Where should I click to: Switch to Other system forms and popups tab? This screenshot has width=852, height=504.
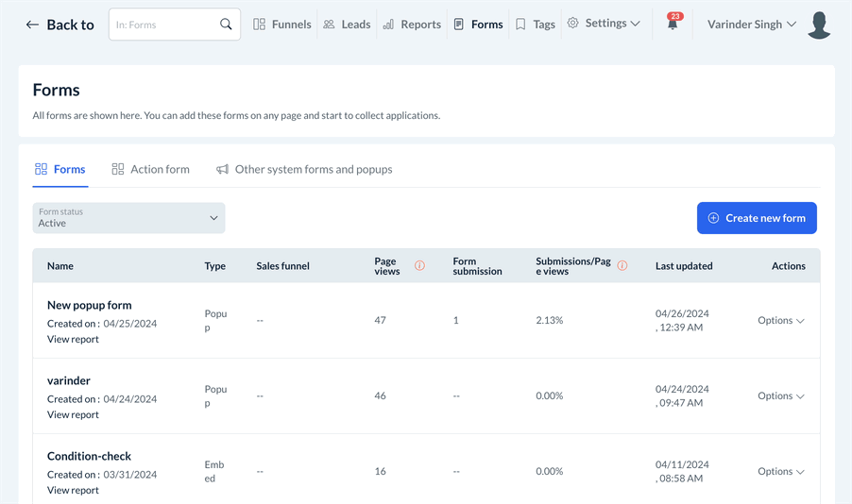(x=303, y=170)
